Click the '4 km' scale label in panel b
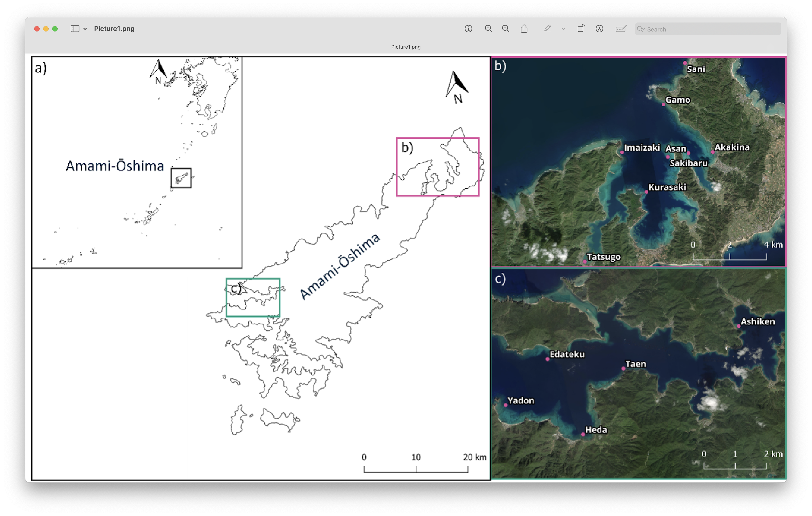 tap(773, 245)
